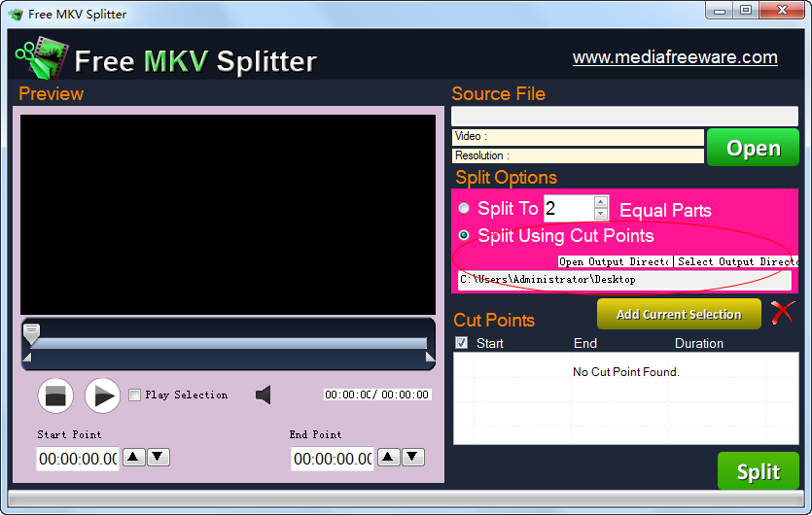
Task: Click the green Open button
Action: (753, 148)
